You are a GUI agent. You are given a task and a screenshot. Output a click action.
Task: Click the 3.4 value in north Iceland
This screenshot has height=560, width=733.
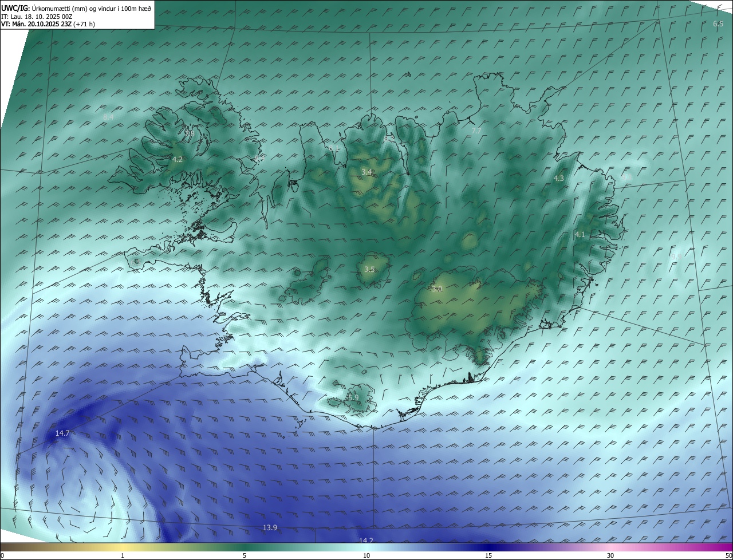pyautogui.click(x=367, y=172)
